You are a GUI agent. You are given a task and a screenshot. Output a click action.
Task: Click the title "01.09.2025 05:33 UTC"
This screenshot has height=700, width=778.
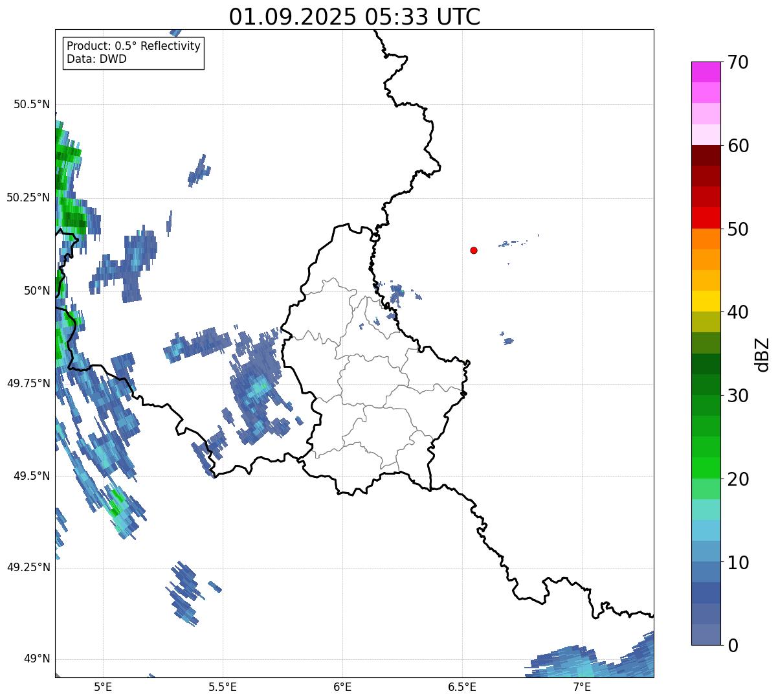355,17
